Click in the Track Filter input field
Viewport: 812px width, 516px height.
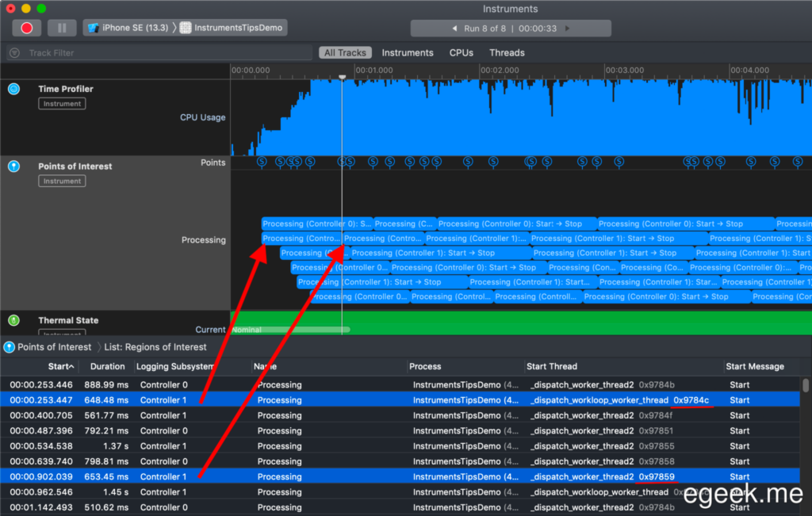pos(167,53)
